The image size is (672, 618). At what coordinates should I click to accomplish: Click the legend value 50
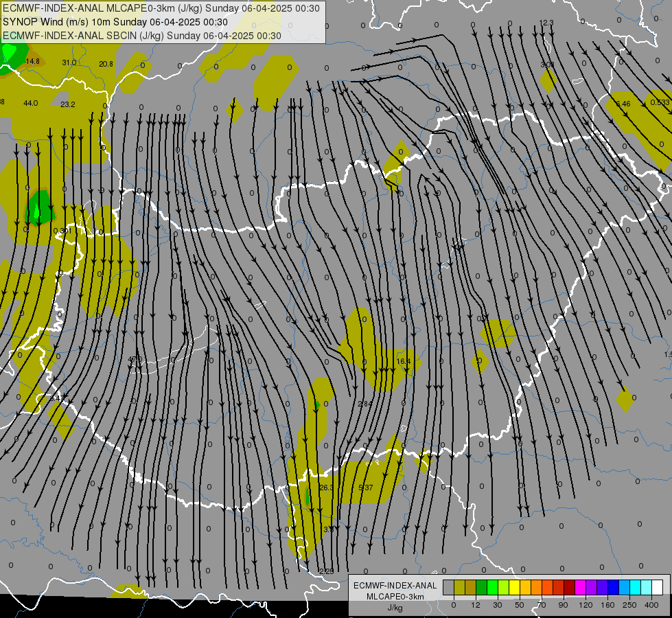[520, 605]
